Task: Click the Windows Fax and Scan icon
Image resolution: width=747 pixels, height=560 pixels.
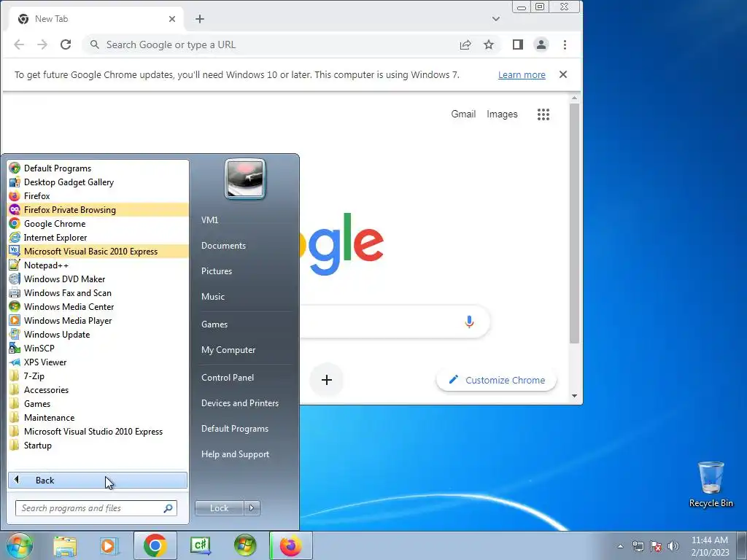Action: 15,292
